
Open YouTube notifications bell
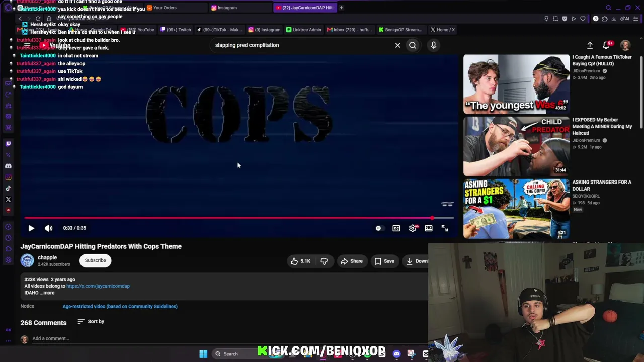coord(607,45)
